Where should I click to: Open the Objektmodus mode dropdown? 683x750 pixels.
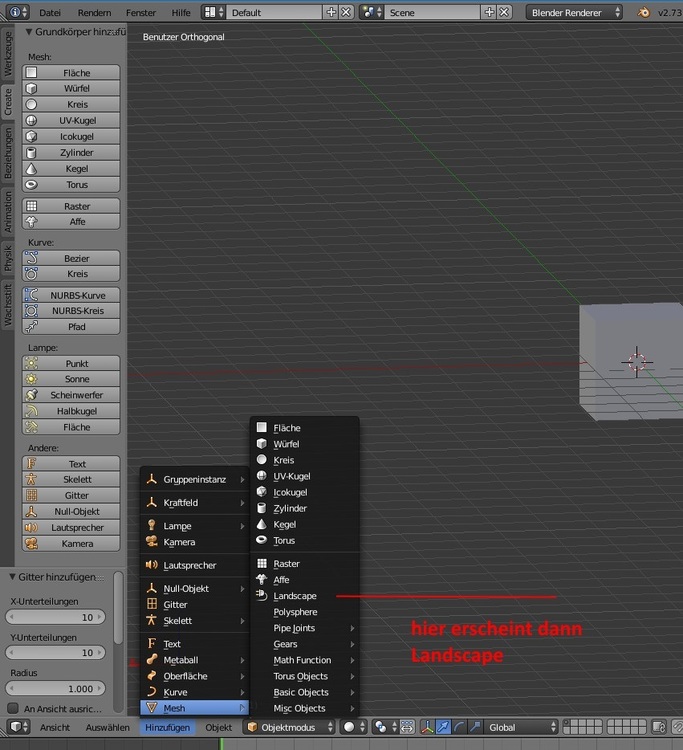tap(289, 728)
